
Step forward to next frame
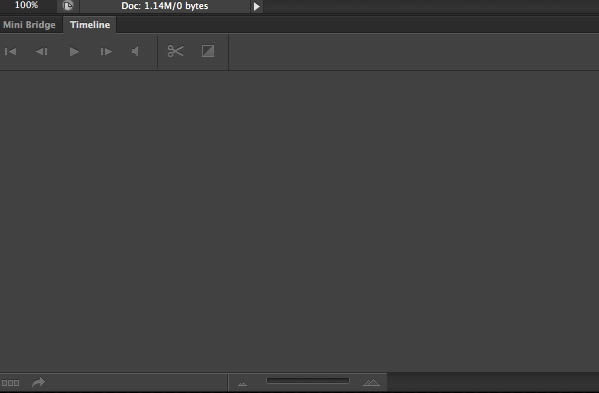point(106,51)
